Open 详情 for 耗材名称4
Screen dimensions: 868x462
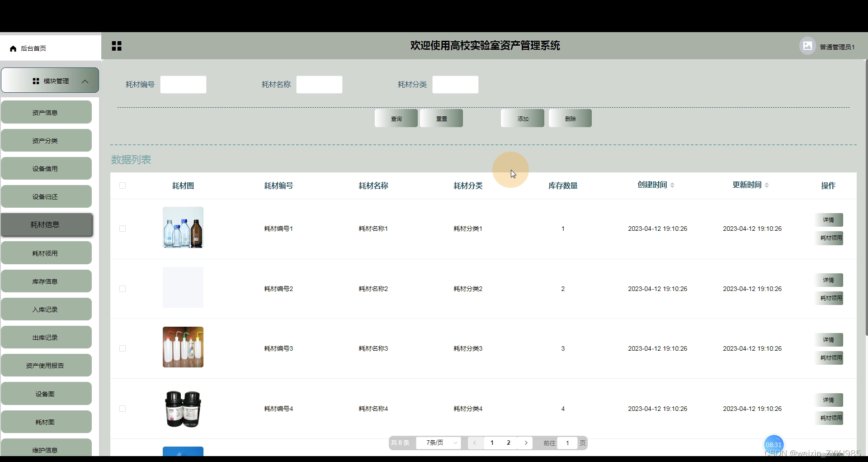tap(829, 400)
